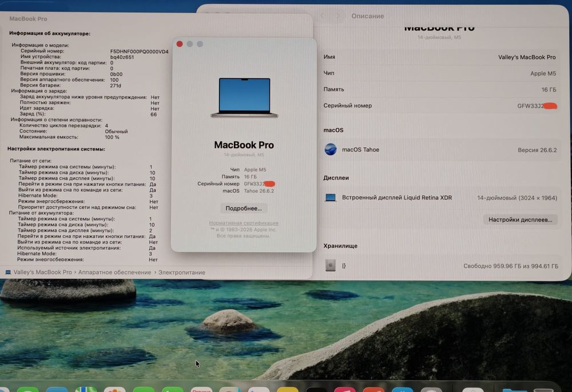Click the MacBook Pro heading in About dialog
The height and width of the screenshot is (392, 572).
pyautogui.click(x=244, y=145)
